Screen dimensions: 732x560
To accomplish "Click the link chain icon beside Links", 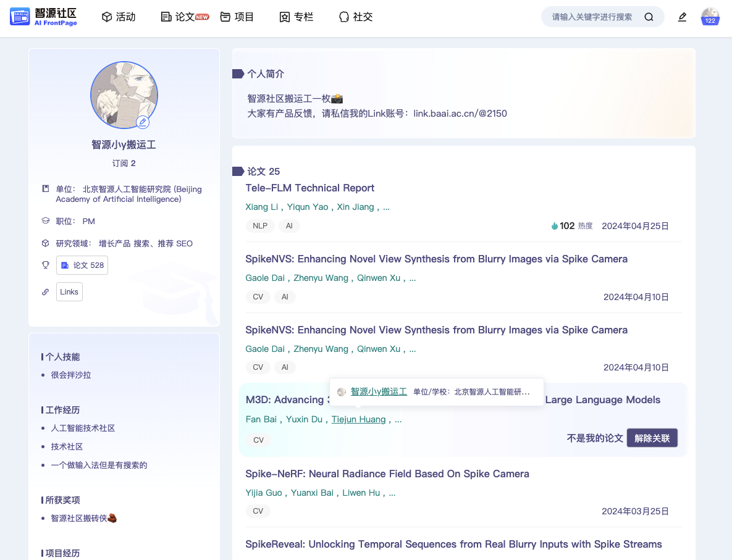I will [x=45, y=292].
